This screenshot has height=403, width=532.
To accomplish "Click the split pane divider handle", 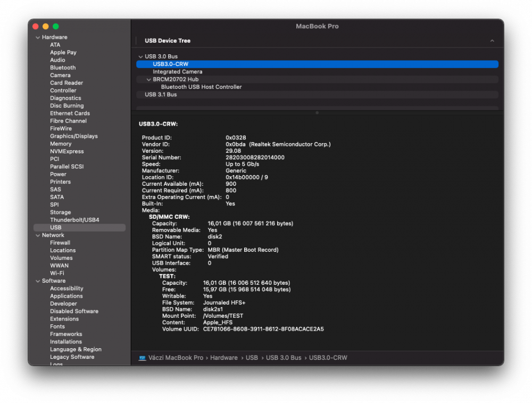I will [317, 113].
